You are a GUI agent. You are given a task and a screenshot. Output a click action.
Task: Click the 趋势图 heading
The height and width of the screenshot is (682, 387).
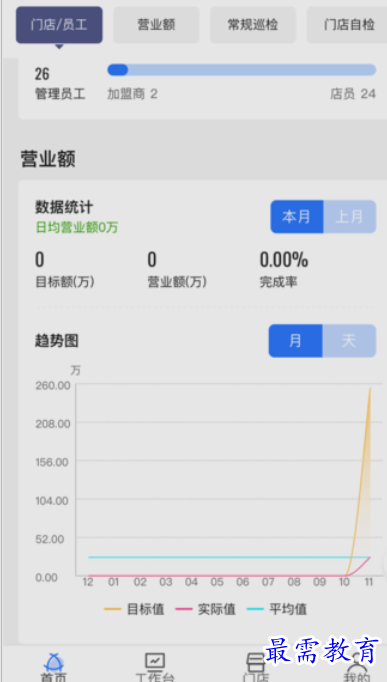[x=57, y=341]
